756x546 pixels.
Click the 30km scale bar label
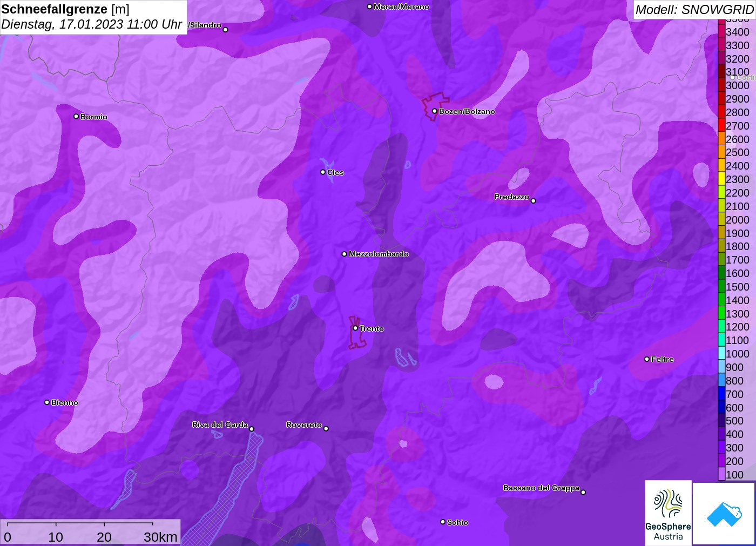pyautogui.click(x=160, y=537)
